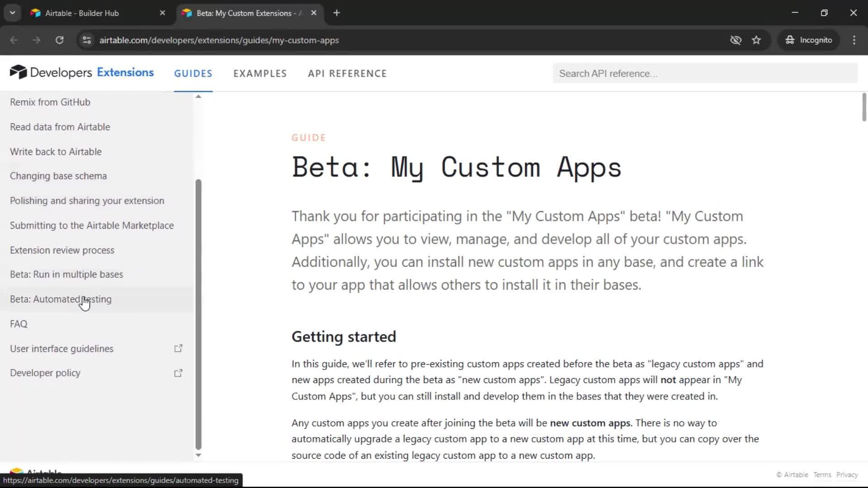Open Submitting to the Airtable Marketplace
Image resolution: width=868 pixels, height=488 pixels.
[x=92, y=225]
